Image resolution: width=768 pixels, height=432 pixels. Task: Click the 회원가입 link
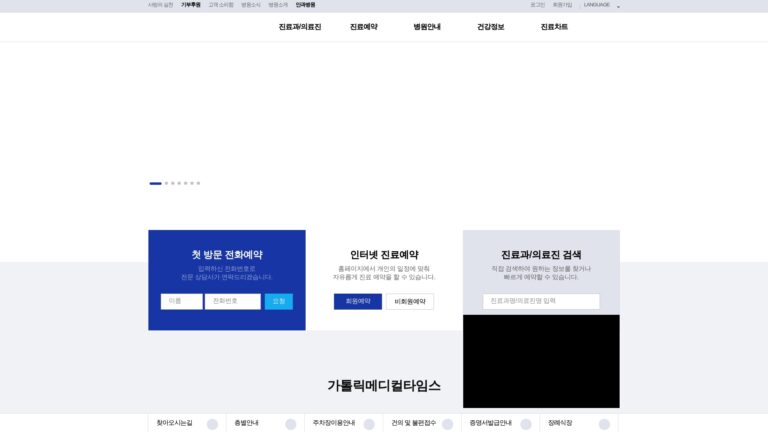(x=562, y=5)
